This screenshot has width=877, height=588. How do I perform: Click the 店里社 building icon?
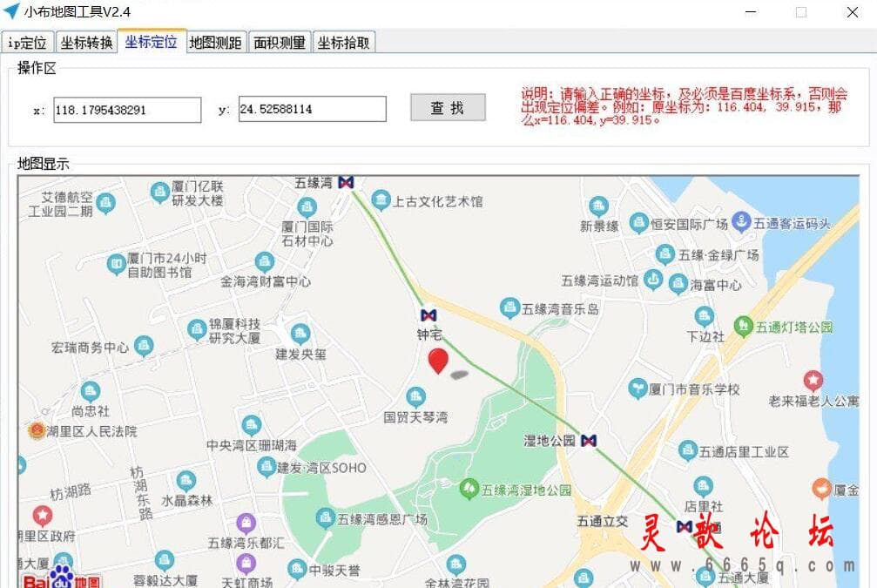click(x=703, y=486)
